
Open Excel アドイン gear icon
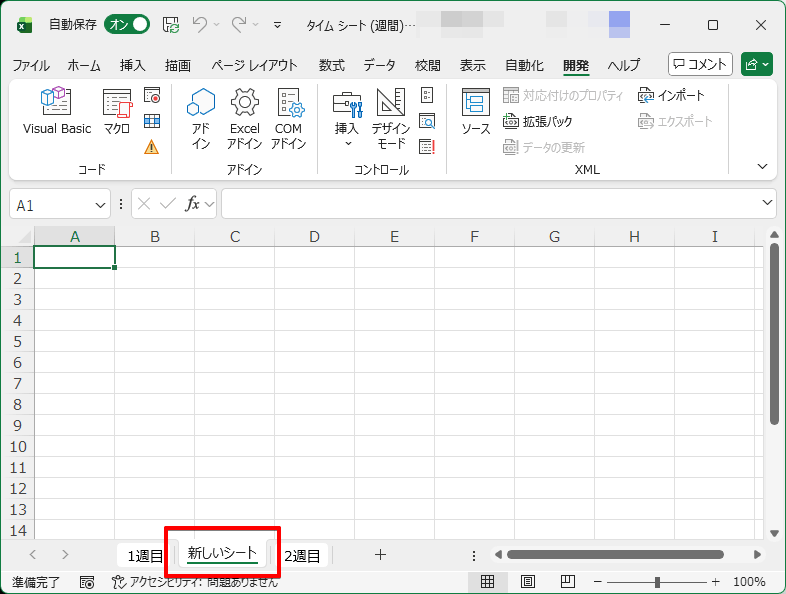click(x=245, y=118)
